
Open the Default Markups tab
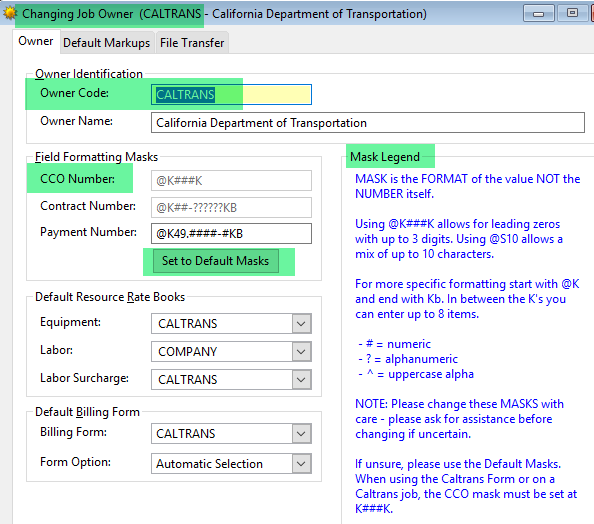(106, 43)
